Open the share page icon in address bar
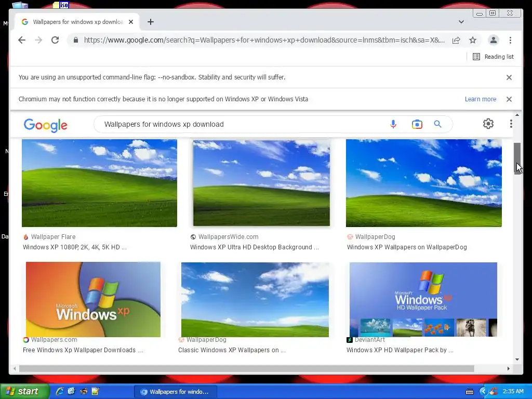This screenshot has width=532, height=399. point(456,40)
